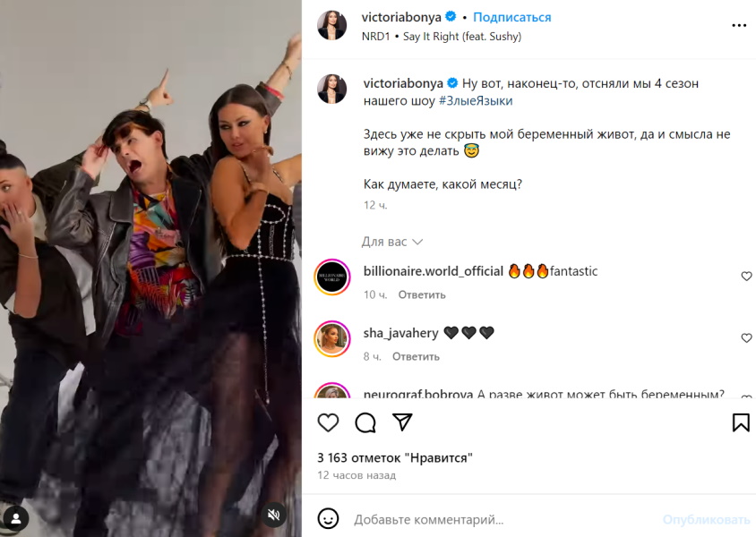Like the post with heart icon
756x537 pixels.
point(329,422)
